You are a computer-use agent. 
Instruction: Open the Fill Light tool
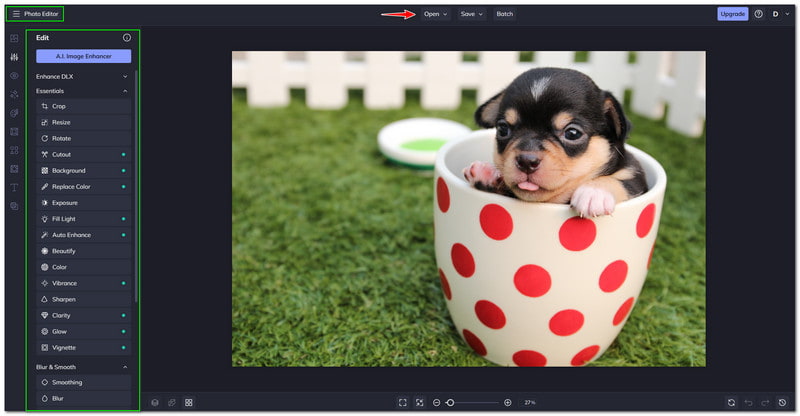[84, 219]
